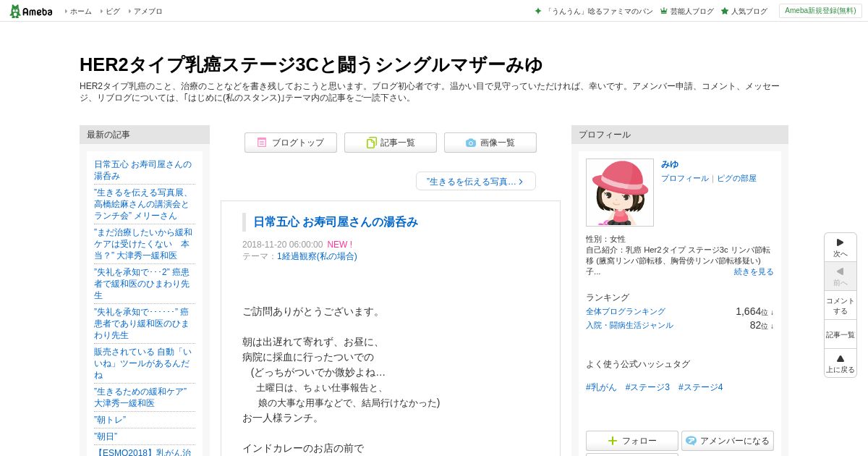Open ピグ in top navigation
This screenshot has height=456, width=868.
(x=113, y=12)
